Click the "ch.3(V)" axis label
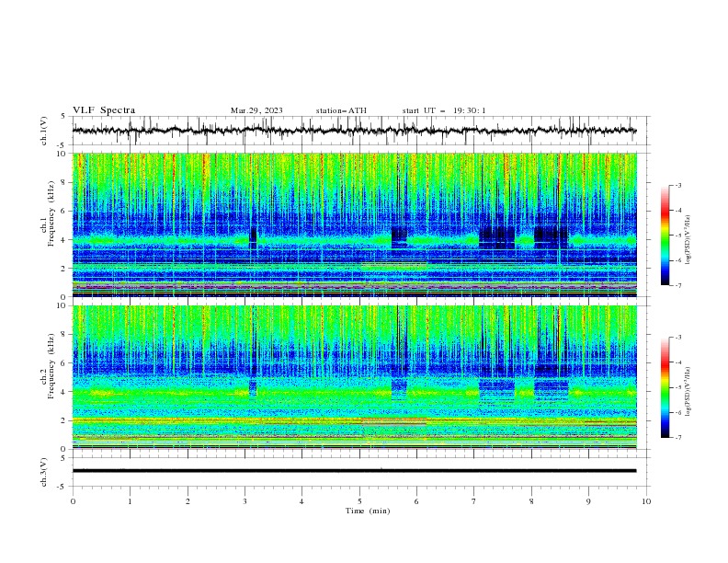 pyautogui.click(x=44, y=472)
